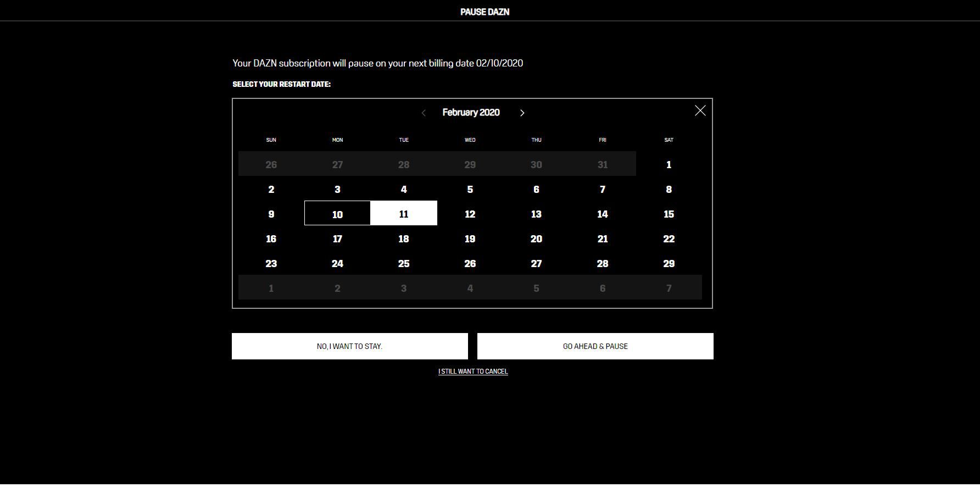Click the February 2020 month title
This screenshot has height=488, width=980.
click(471, 112)
